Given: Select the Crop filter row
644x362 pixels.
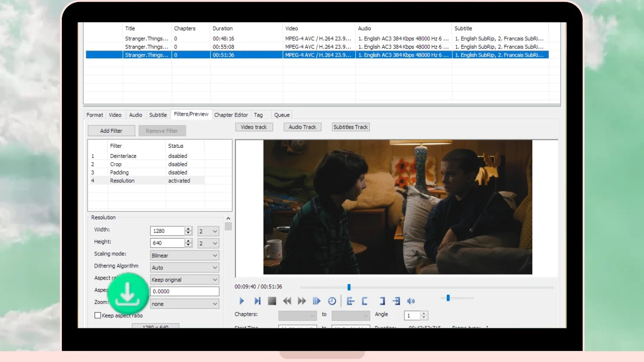Looking at the screenshot, I should (147, 164).
